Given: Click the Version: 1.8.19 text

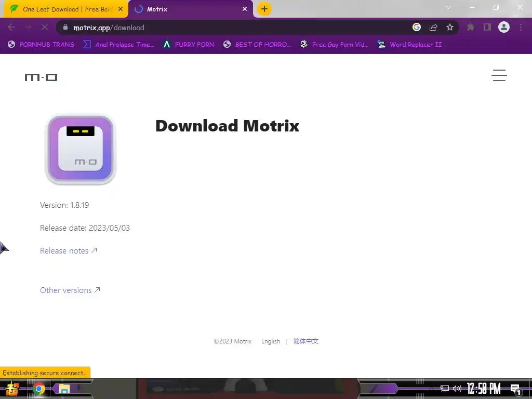Looking at the screenshot, I should tap(64, 205).
